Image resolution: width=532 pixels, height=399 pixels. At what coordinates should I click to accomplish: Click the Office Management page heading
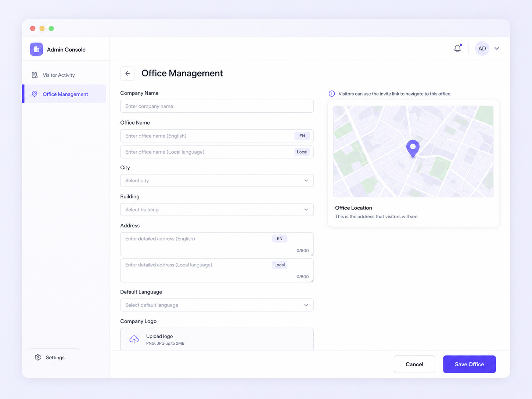click(182, 73)
